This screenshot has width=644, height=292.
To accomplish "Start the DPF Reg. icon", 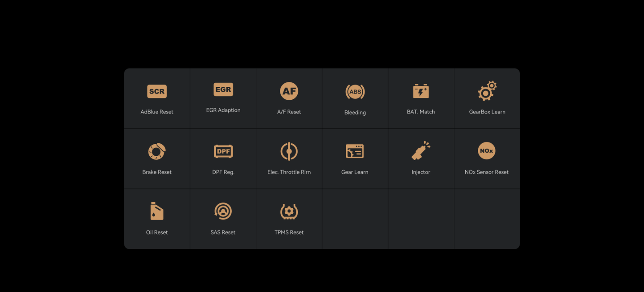I will [x=223, y=151].
